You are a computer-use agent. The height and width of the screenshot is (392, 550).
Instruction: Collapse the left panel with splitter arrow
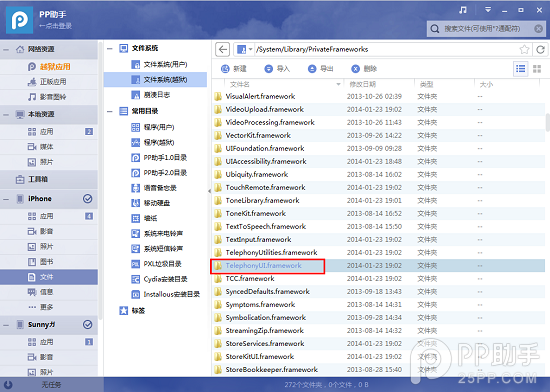tap(209, 191)
